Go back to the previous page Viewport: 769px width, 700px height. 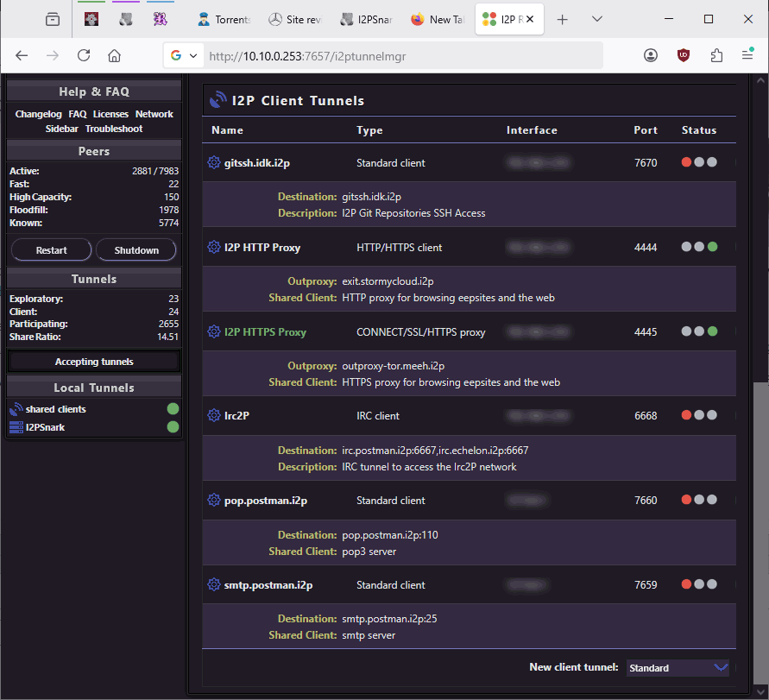[22, 55]
